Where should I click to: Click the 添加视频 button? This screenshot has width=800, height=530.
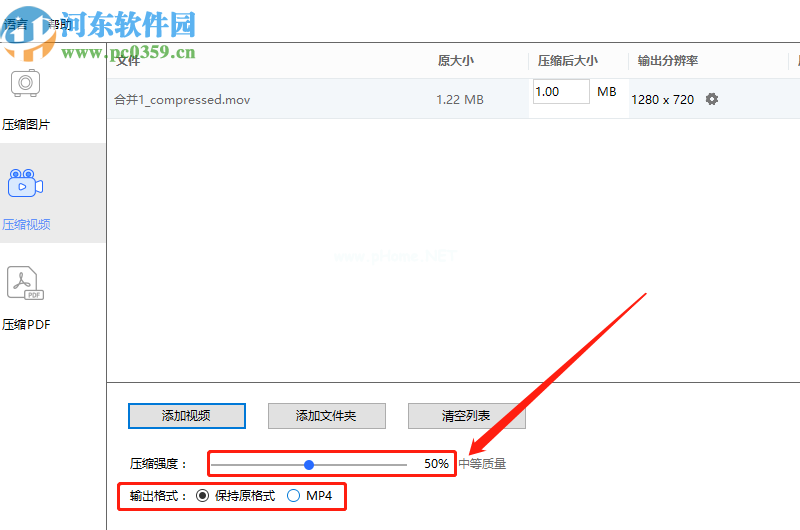[x=187, y=416]
